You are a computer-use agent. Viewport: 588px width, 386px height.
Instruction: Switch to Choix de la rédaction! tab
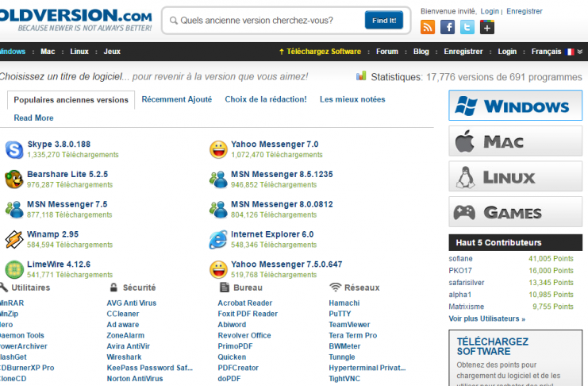[266, 99]
